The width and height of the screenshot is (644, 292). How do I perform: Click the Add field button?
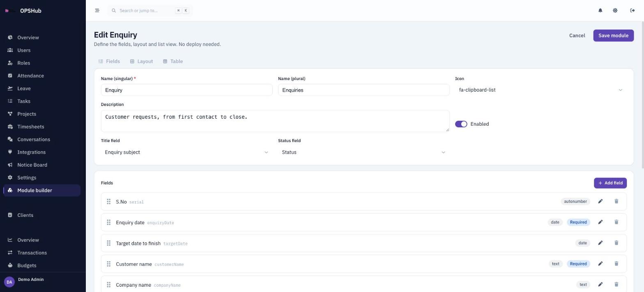point(610,183)
